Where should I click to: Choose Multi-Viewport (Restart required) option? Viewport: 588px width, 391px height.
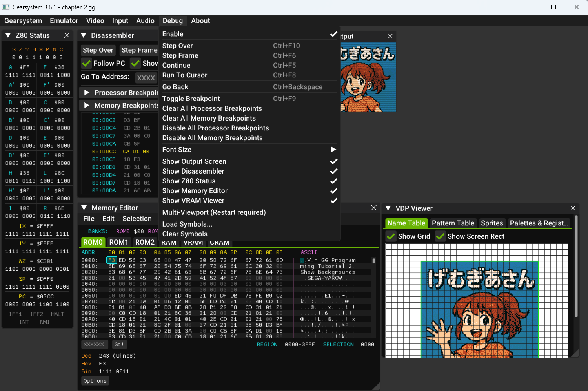coord(249,212)
